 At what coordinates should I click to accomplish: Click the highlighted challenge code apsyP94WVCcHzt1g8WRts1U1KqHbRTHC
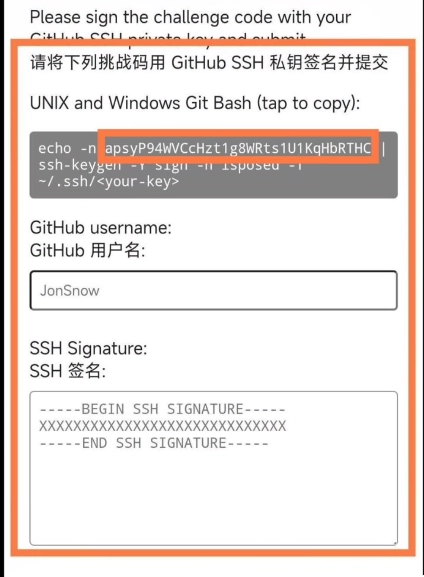[x=238, y=148]
